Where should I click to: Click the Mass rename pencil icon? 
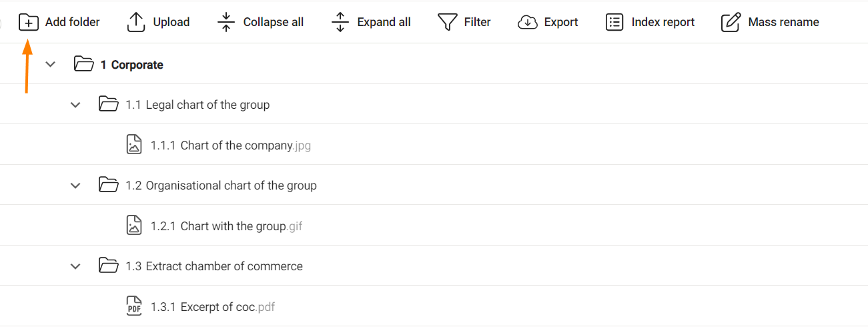coord(731,22)
